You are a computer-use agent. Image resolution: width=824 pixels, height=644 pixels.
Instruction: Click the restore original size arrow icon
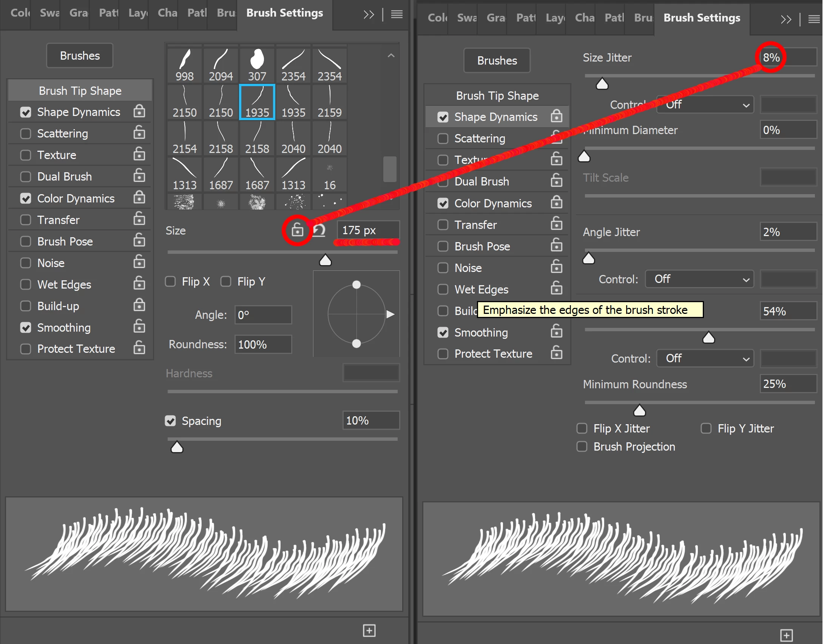click(319, 230)
